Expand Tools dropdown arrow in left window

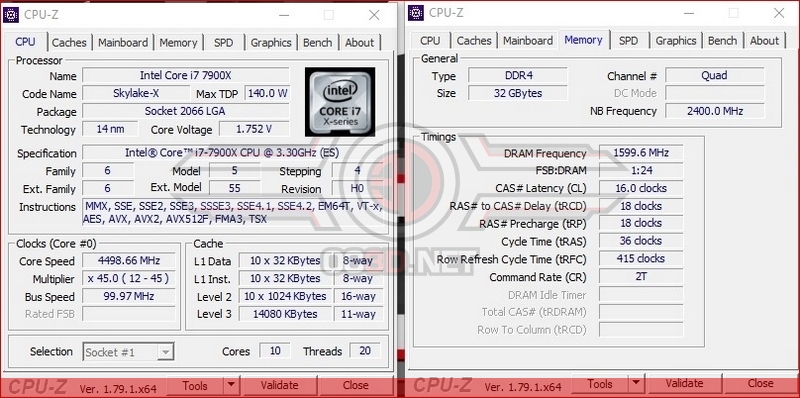pyautogui.click(x=231, y=386)
